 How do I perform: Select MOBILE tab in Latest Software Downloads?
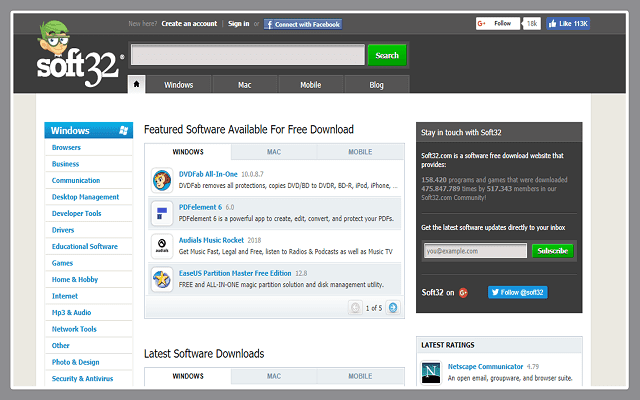pos(360,376)
